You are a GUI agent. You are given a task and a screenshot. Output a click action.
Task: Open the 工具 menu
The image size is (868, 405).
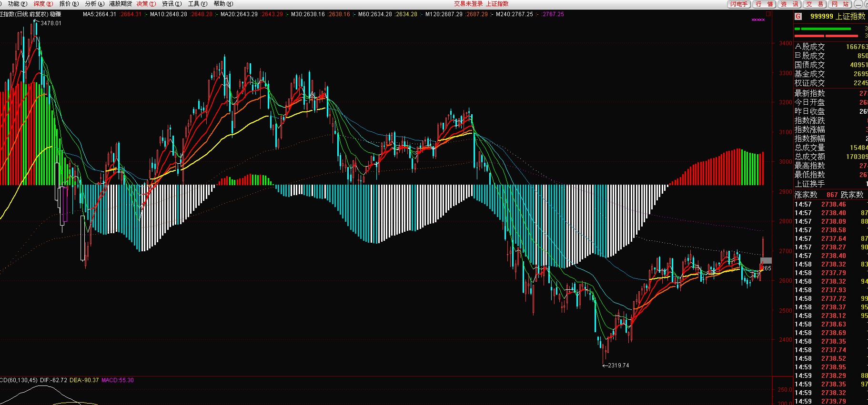click(198, 4)
